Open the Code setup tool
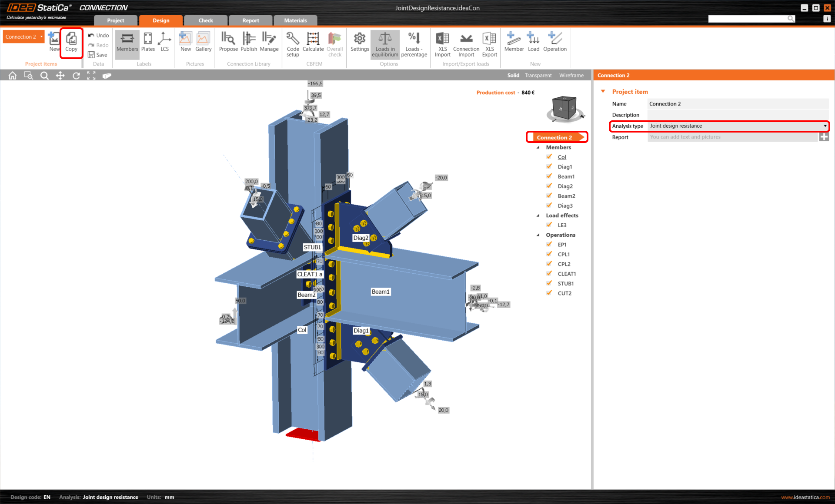 (293, 43)
